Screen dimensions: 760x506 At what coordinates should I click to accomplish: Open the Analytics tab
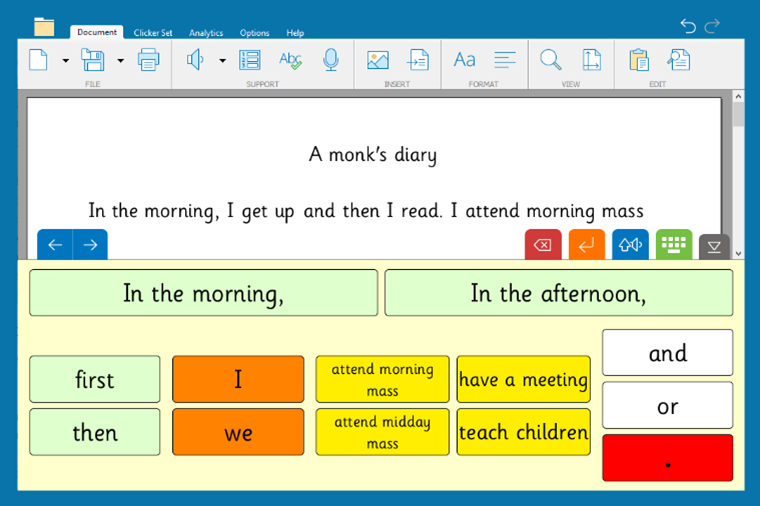coord(206,33)
